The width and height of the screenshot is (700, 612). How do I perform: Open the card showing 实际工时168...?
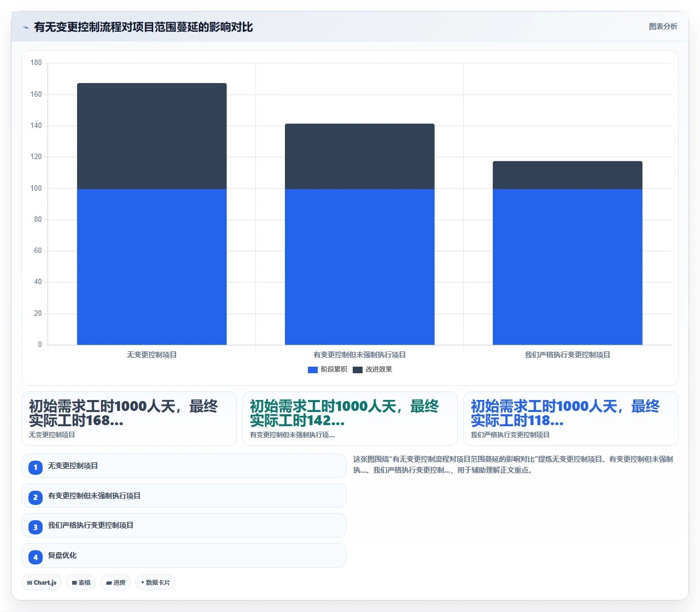[x=129, y=419]
